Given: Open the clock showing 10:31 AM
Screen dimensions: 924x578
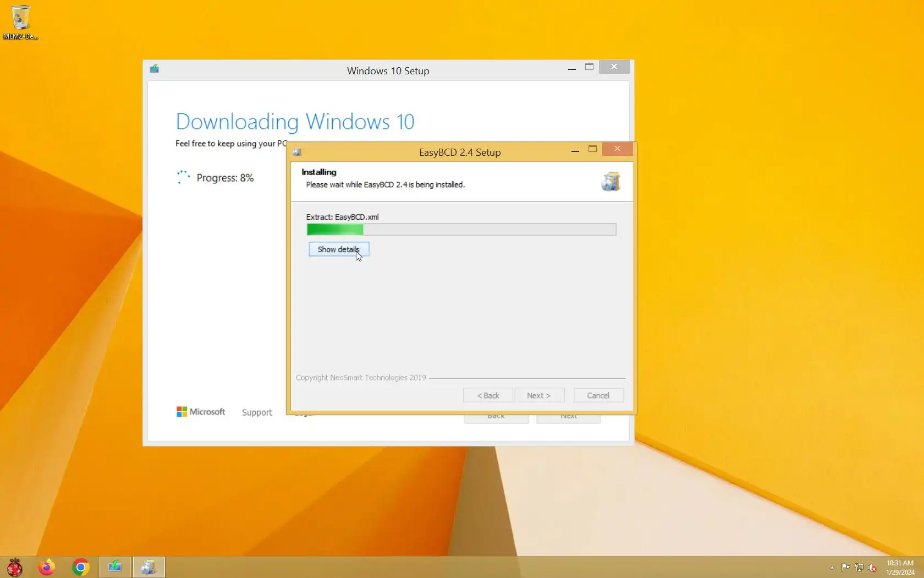Looking at the screenshot, I should 900,568.
